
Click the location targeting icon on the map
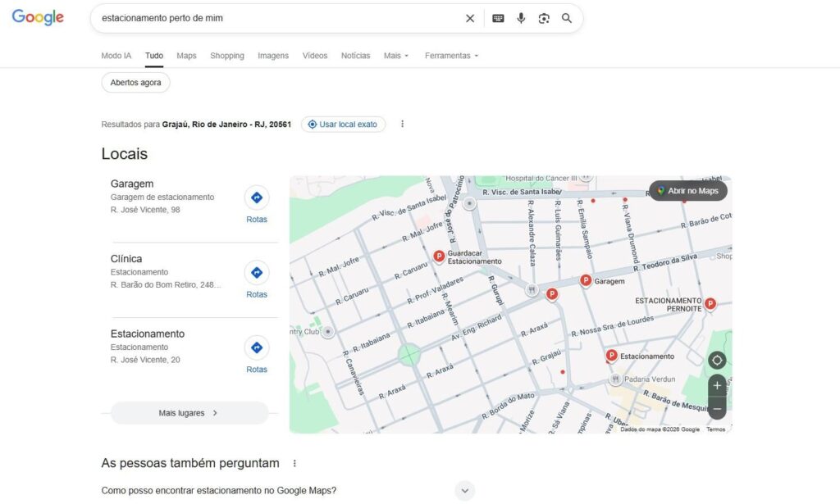coord(716,361)
